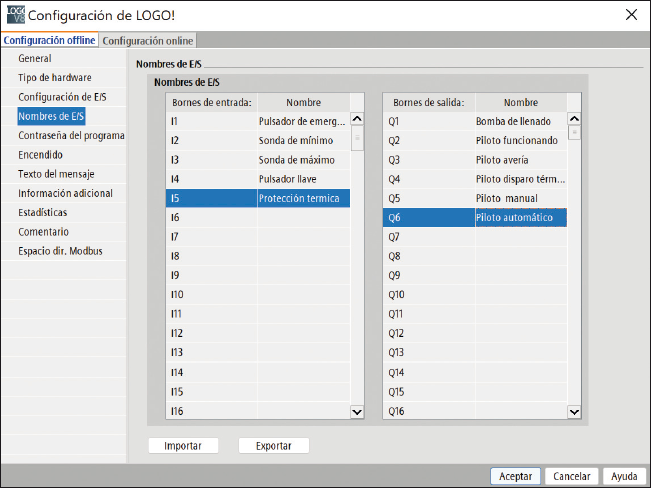
Task: Click the LOGO! app icon in title bar
Action: [12, 15]
